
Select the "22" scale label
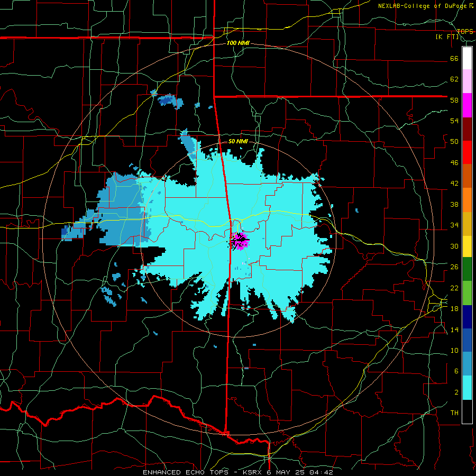454,288
